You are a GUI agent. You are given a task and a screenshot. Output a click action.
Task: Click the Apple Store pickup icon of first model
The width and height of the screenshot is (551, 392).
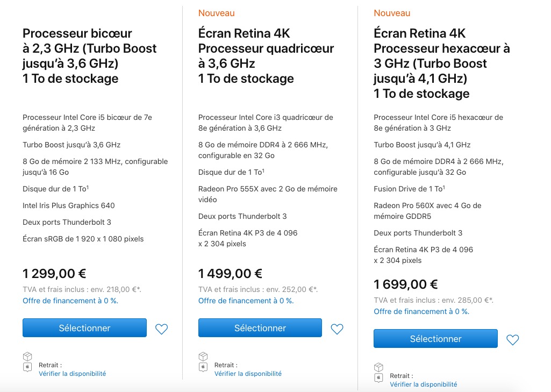27,367
